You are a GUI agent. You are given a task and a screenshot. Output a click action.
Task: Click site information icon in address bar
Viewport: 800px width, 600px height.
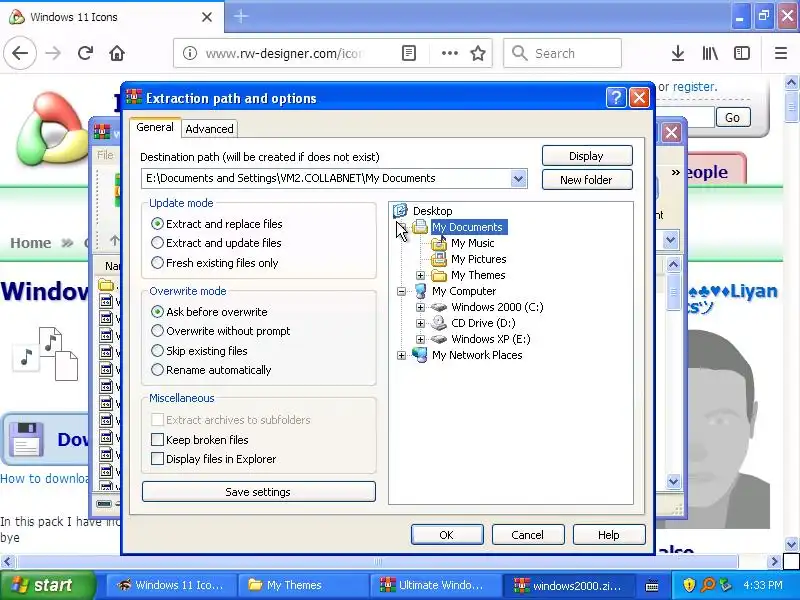(x=190, y=53)
